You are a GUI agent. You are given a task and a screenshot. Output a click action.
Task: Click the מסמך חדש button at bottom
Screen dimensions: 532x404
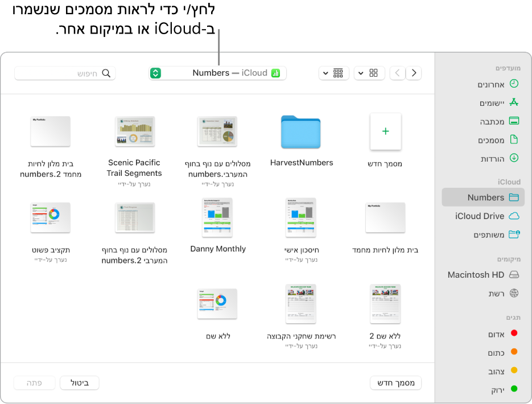coord(395,383)
